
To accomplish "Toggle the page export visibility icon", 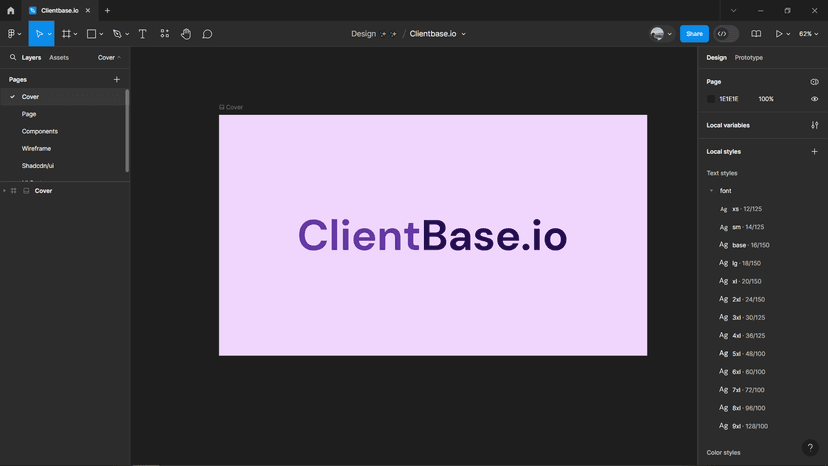I will 814,82.
